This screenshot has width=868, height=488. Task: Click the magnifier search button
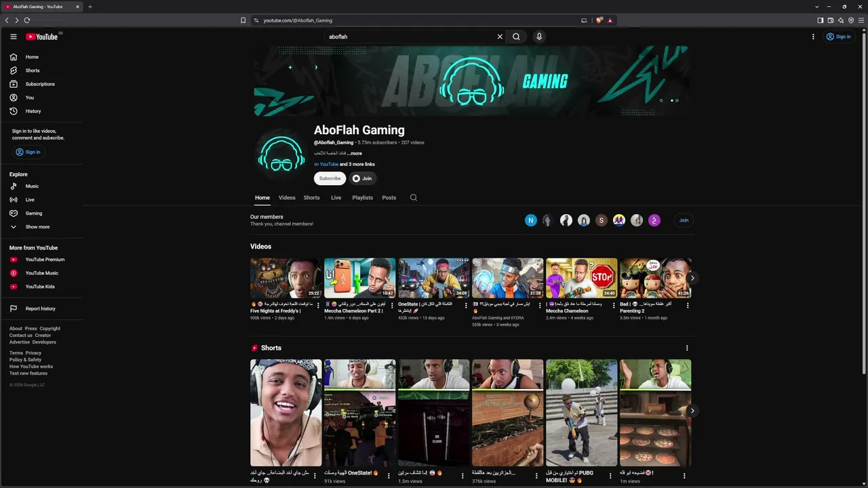click(x=516, y=37)
